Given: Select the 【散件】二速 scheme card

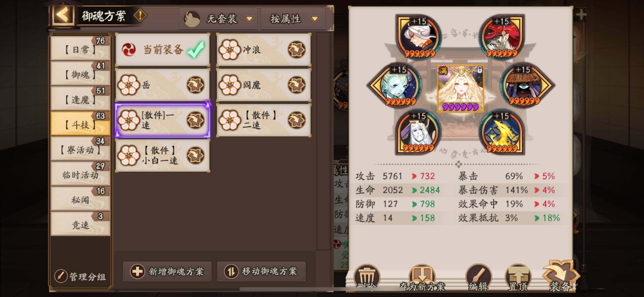Looking at the screenshot, I should (x=264, y=120).
